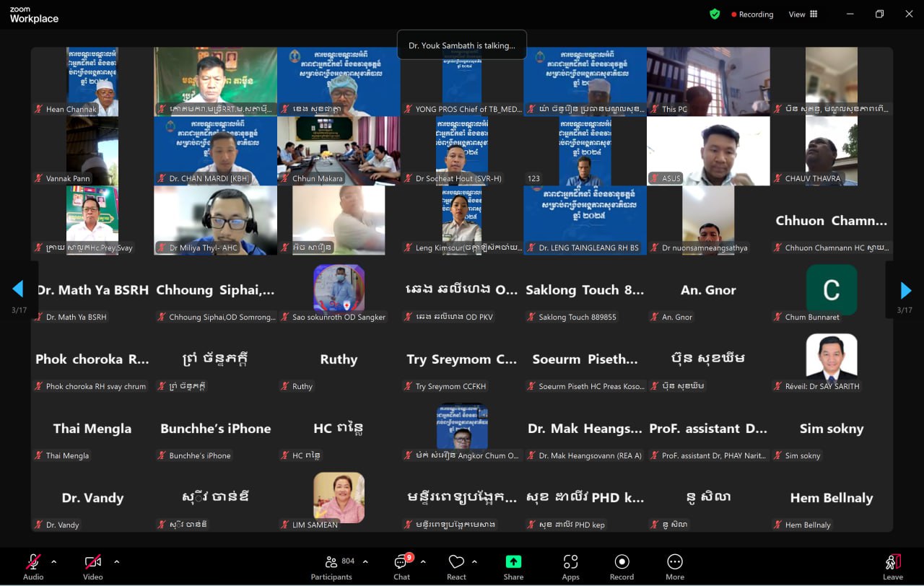924x586 pixels.
Task: Select LIM SAMEAN photo tile
Action: coord(339,497)
